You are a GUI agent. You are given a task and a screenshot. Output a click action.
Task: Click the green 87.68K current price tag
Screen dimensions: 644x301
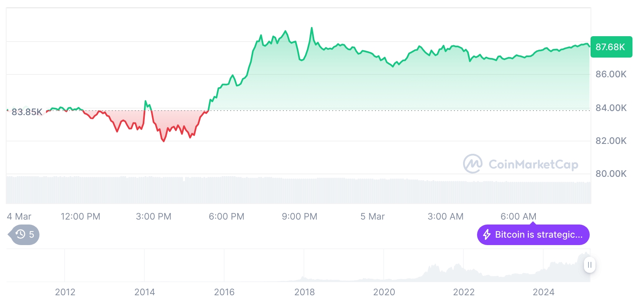click(611, 47)
